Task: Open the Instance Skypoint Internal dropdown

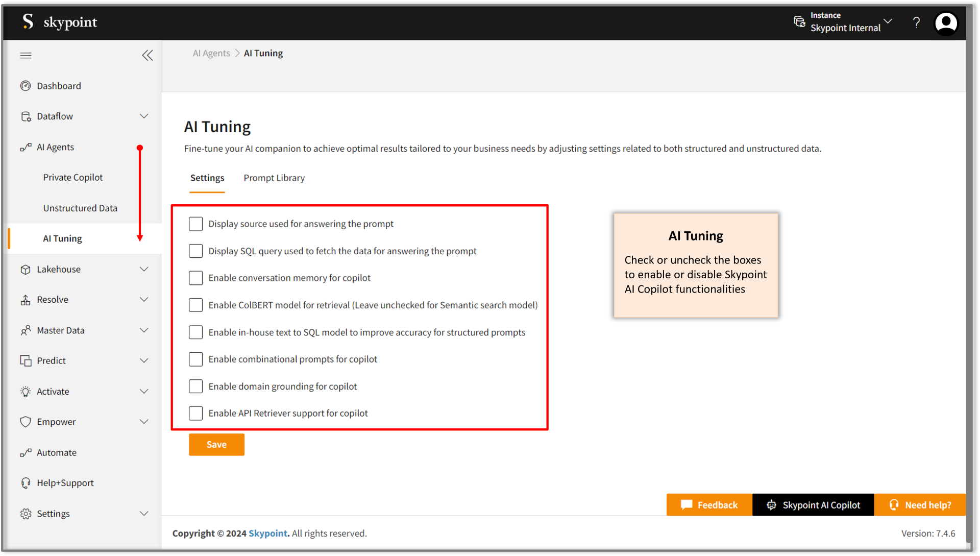Action: coord(843,22)
